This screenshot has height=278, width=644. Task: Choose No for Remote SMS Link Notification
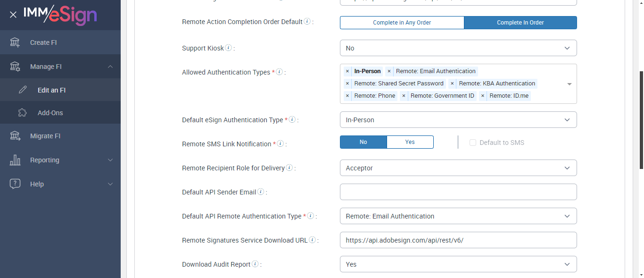[x=363, y=142]
